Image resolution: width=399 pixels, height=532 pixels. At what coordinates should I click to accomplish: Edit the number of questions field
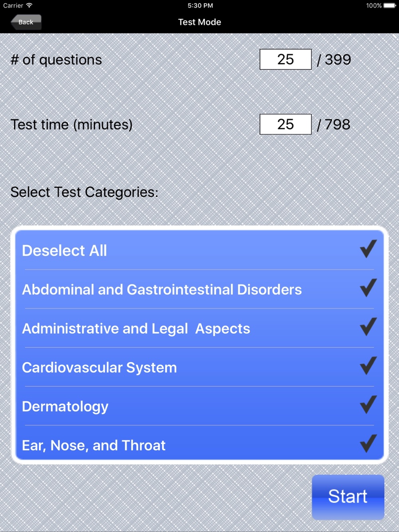point(286,59)
